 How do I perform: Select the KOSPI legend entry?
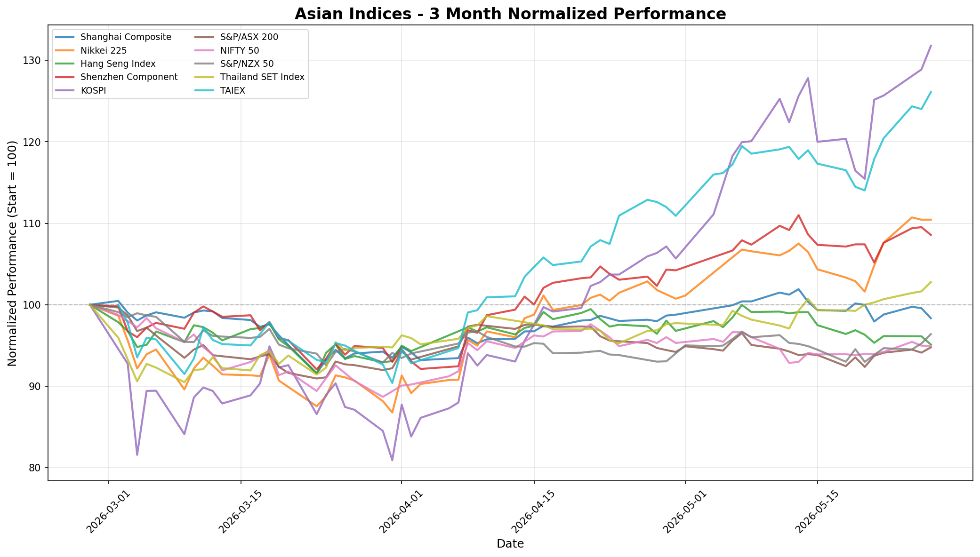[x=80, y=91]
